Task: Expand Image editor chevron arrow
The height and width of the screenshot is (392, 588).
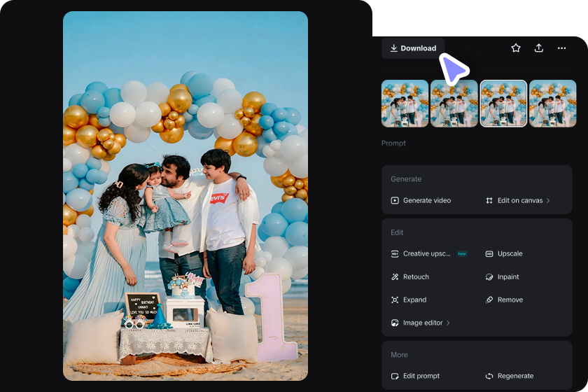Action: (x=448, y=323)
